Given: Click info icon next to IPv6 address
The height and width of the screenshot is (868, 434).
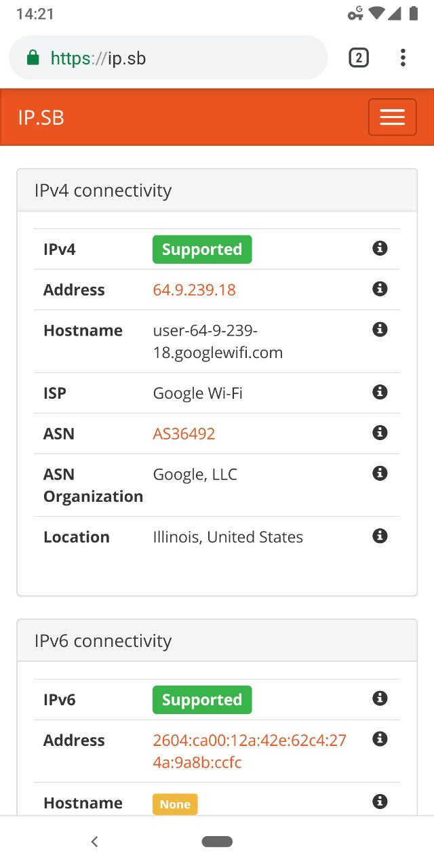Looking at the screenshot, I should click(x=380, y=740).
